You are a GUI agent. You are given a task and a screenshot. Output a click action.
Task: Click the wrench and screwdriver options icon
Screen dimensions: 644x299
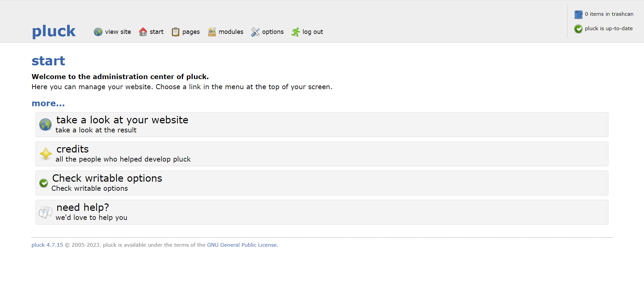click(x=255, y=32)
